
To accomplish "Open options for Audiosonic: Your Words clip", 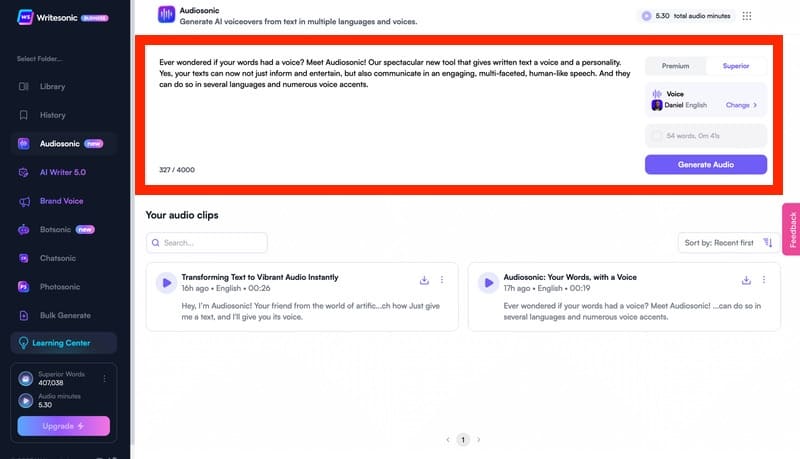I will click(x=764, y=279).
